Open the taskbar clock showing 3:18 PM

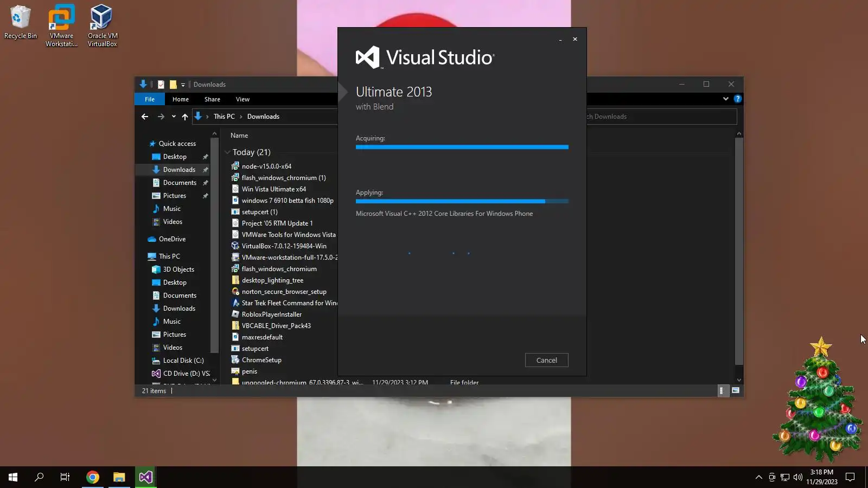tap(821, 477)
